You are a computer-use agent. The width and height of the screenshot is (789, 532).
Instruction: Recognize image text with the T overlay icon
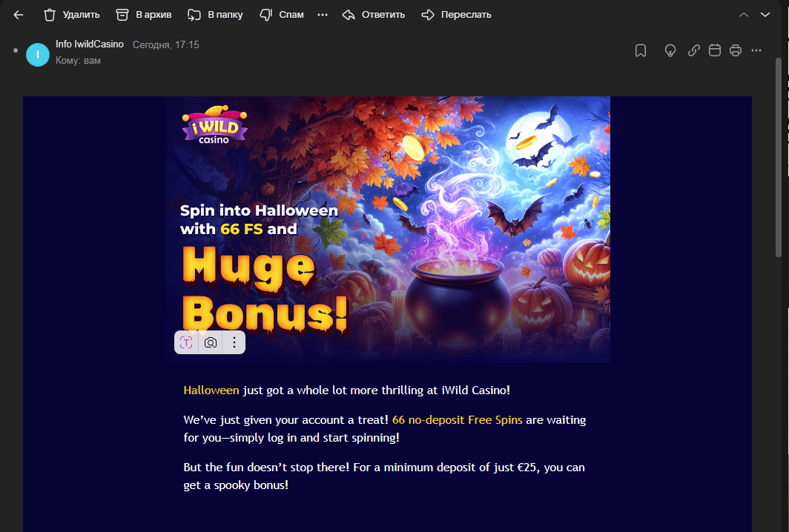[x=186, y=343]
